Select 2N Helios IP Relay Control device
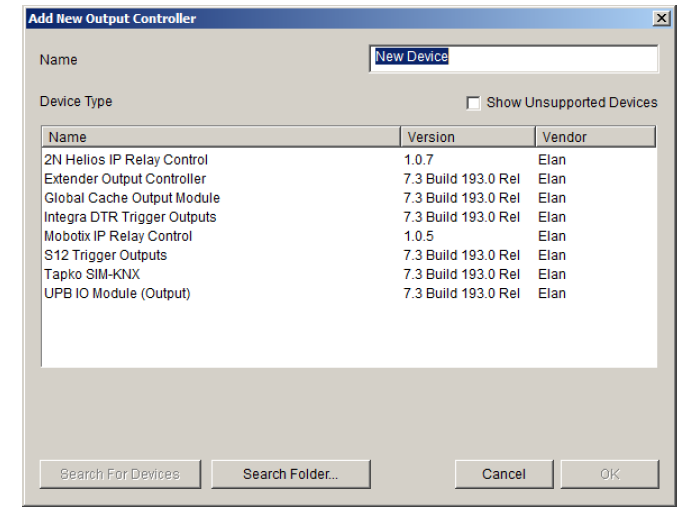Image resolution: width=694 pixels, height=519 pixels. [126, 160]
